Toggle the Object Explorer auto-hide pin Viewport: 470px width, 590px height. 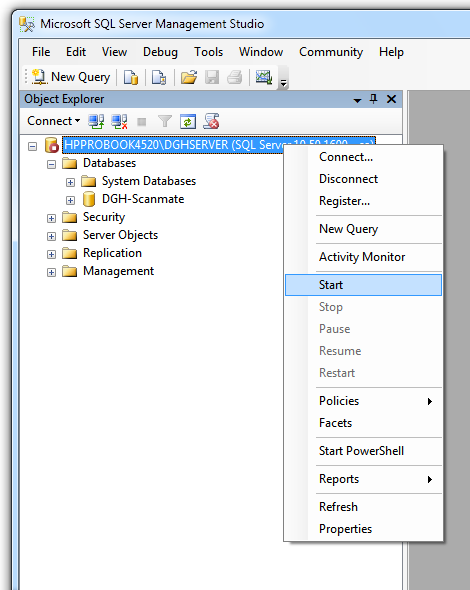(x=373, y=99)
